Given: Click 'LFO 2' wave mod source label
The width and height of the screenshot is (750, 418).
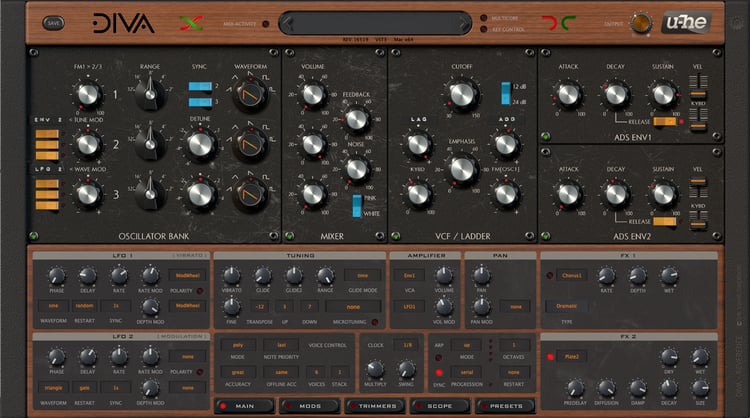Looking at the screenshot, I should 48,169.
